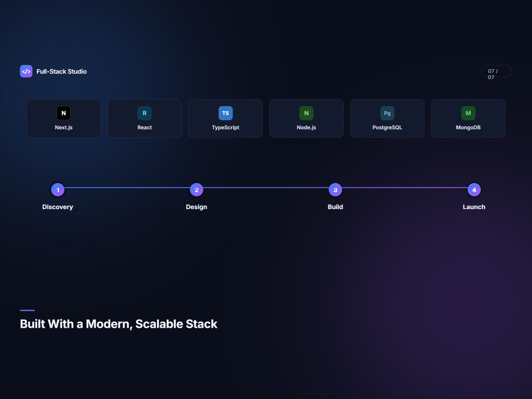The width and height of the screenshot is (532, 399).
Task: Click the Build step label
Action: pos(335,207)
